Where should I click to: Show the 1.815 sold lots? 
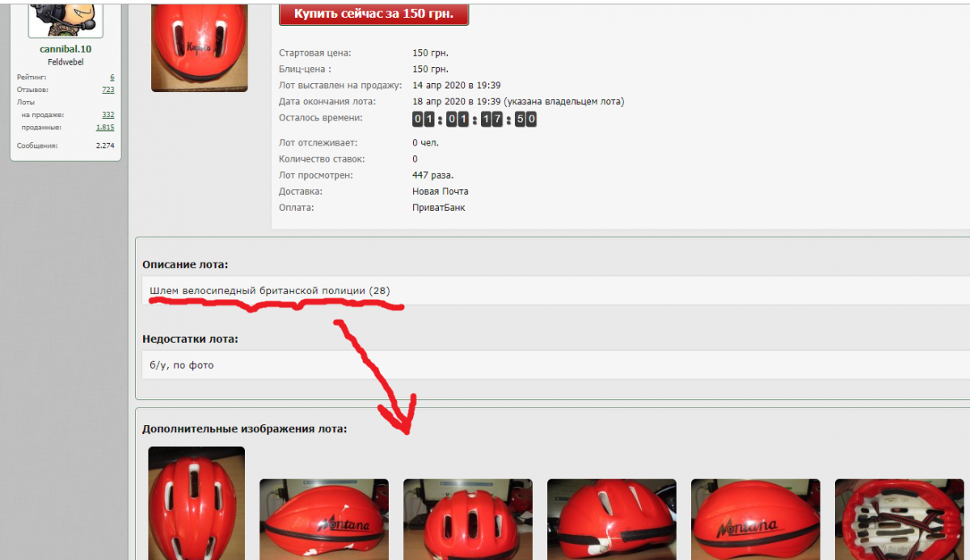(105, 128)
